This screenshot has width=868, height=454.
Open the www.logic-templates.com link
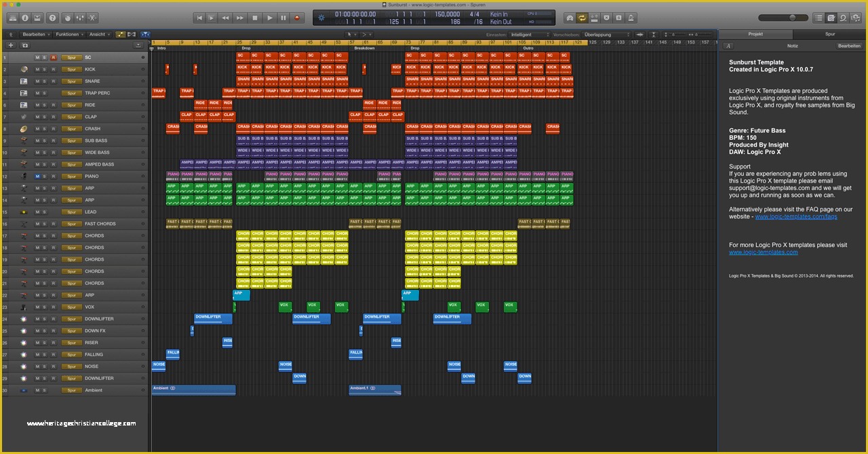pos(764,252)
